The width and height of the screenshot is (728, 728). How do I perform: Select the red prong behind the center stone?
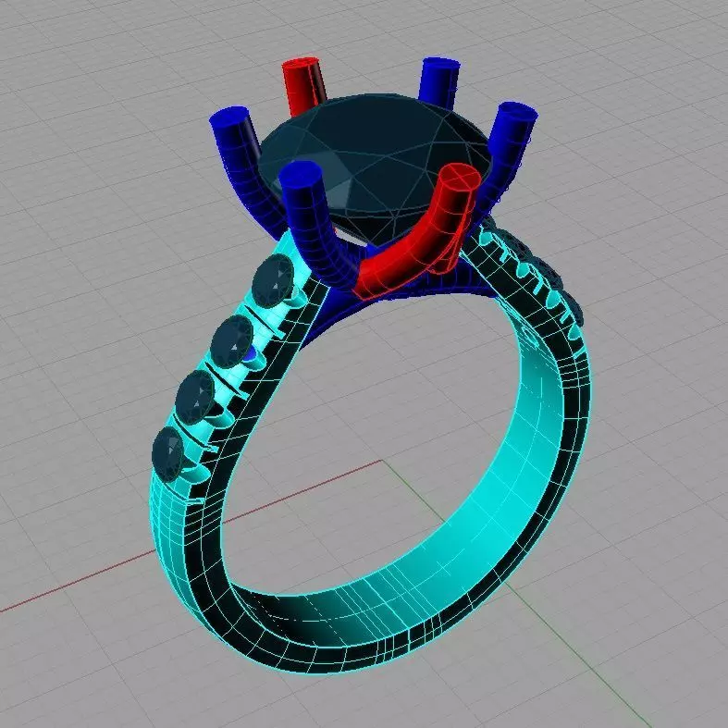(x=303, y=86)
